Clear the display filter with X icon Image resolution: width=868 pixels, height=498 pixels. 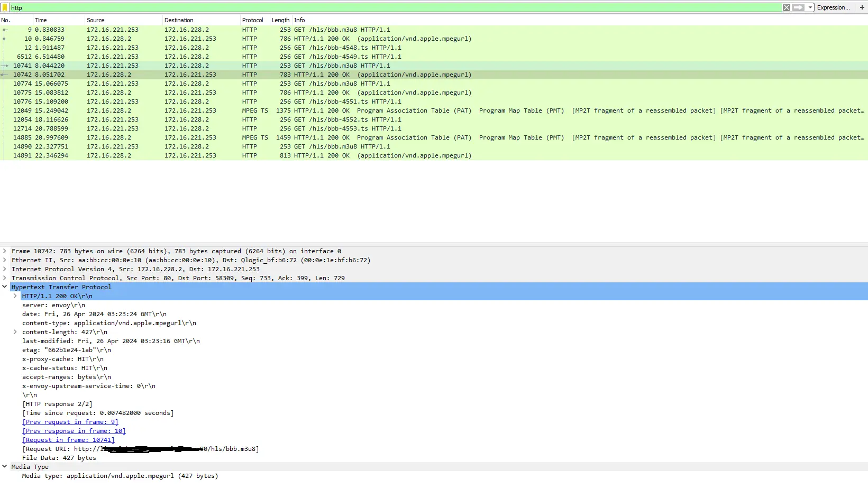click(x=787, y=7)
